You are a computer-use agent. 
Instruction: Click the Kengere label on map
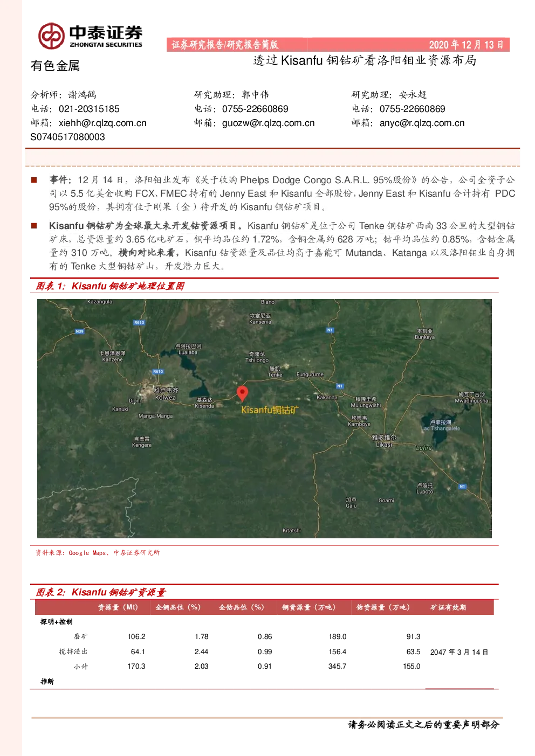point(142,442)
